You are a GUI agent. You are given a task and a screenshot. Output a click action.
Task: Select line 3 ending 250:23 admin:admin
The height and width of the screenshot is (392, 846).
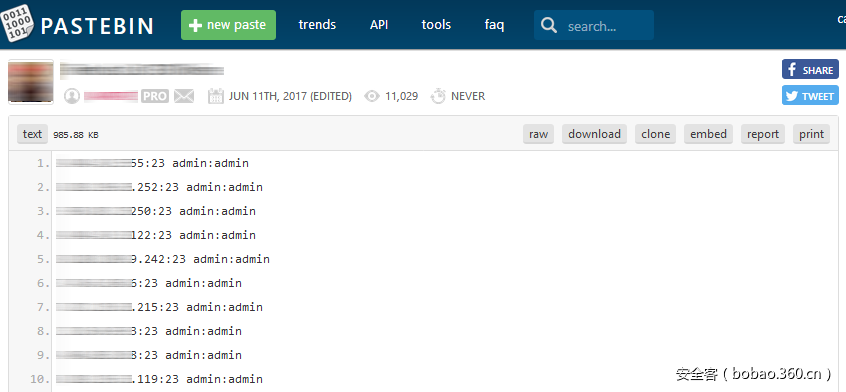156,211
